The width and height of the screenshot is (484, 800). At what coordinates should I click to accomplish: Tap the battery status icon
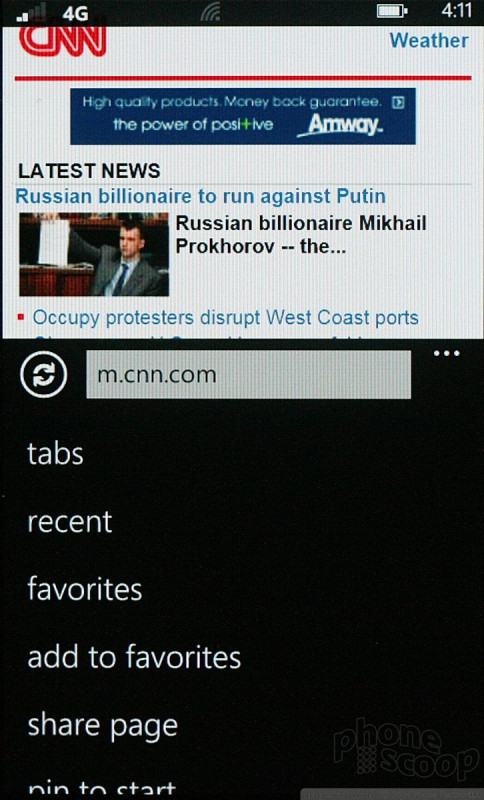click(x=392, y=11)
